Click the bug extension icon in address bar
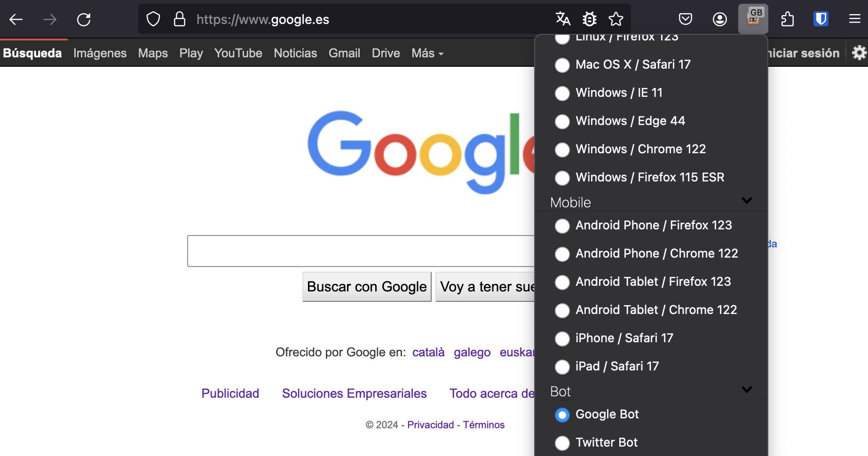 tap(590, 19)
